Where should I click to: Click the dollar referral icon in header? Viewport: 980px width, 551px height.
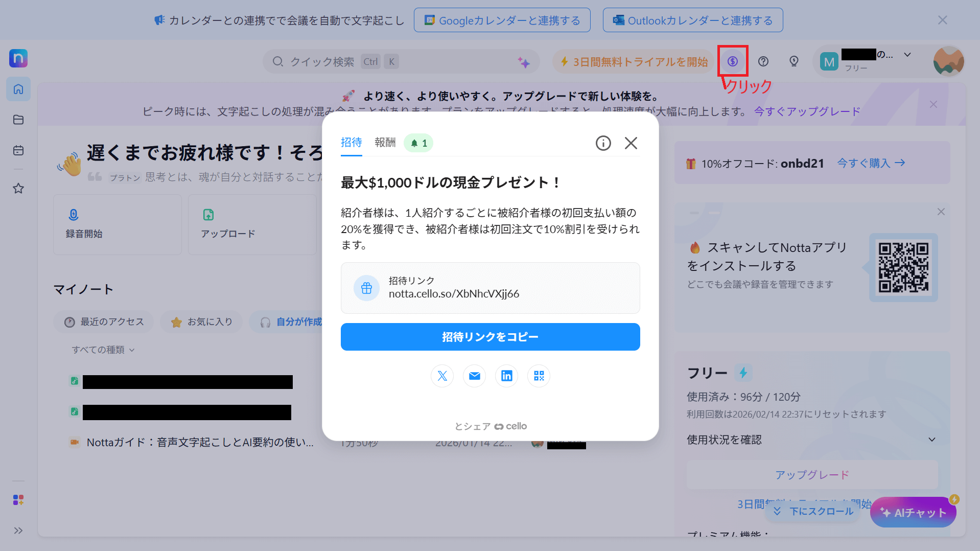732,61
